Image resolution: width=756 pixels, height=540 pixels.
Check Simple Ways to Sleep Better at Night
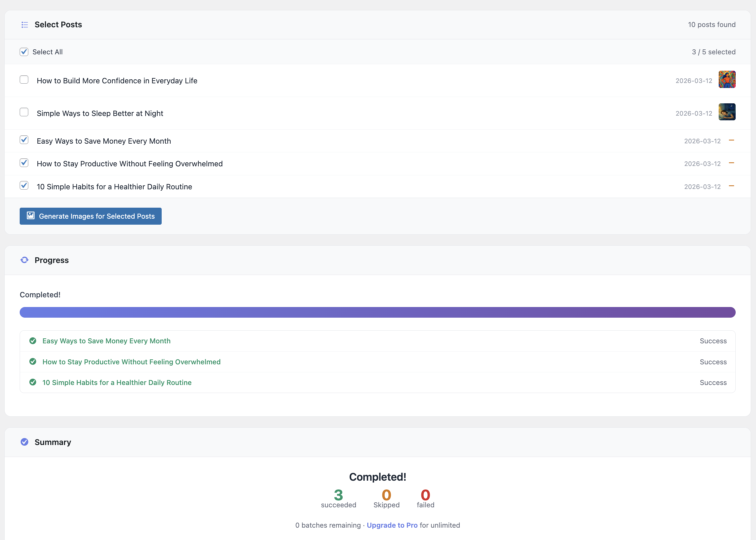[24, 112]
